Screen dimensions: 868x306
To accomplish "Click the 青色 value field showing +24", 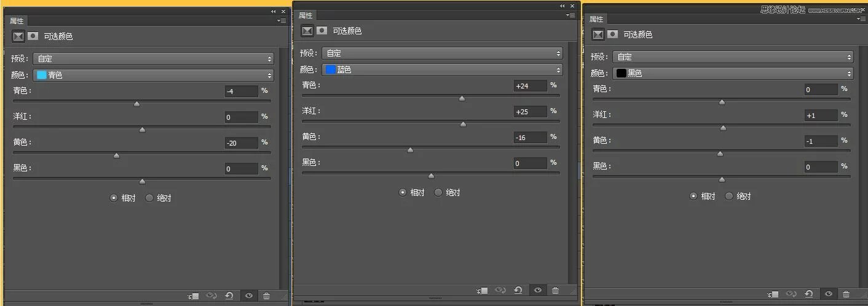I will pyautogui.click(x=530, y=86).
